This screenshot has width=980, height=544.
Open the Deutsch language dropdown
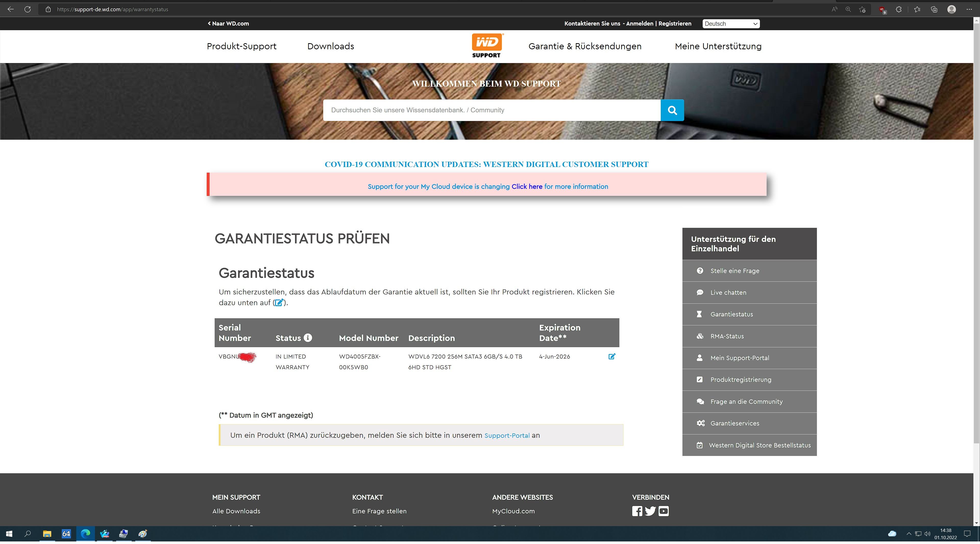[x=731, y=23]
